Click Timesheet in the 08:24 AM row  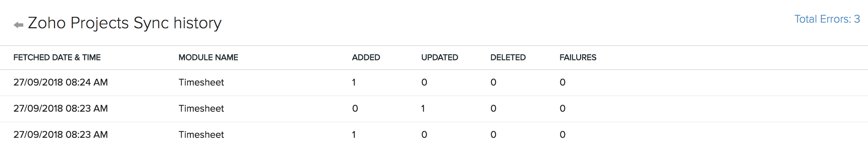click(201, 82)
